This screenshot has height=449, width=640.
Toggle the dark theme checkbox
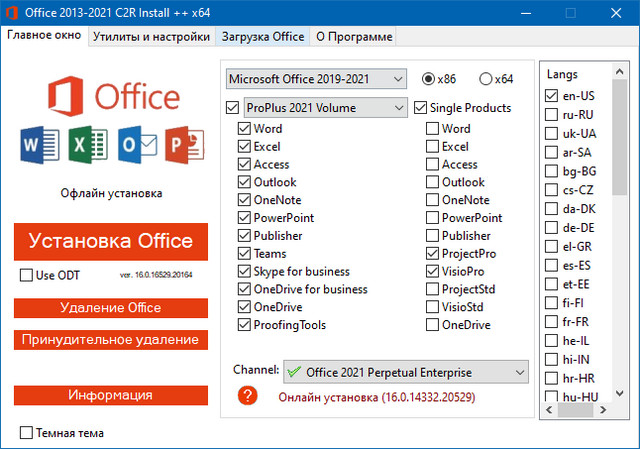[x=27, y=433]
